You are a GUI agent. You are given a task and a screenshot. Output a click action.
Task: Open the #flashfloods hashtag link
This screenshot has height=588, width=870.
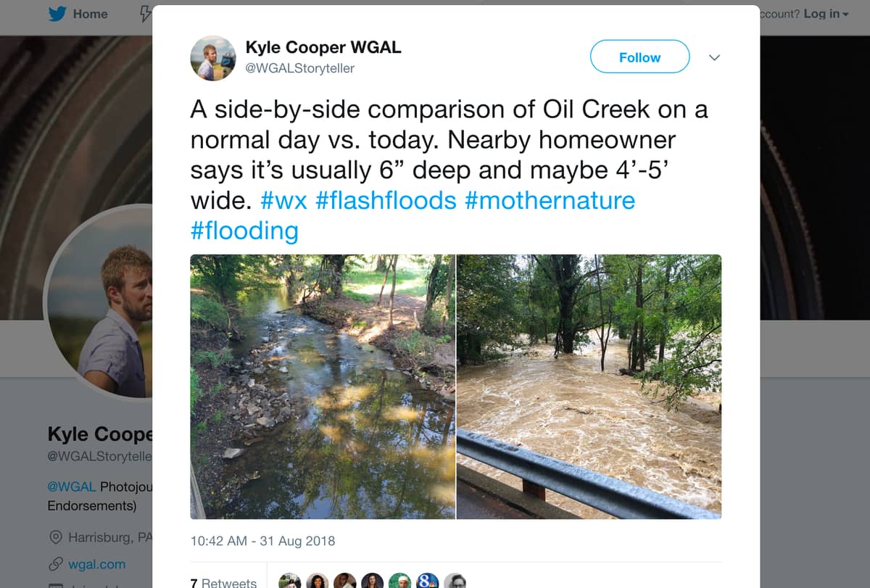click(386, 200)
